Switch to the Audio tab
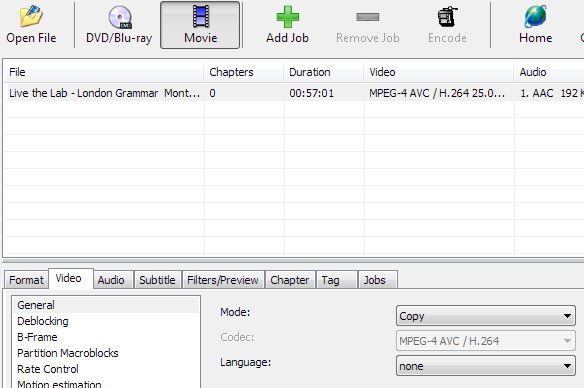 pos(111,280)
